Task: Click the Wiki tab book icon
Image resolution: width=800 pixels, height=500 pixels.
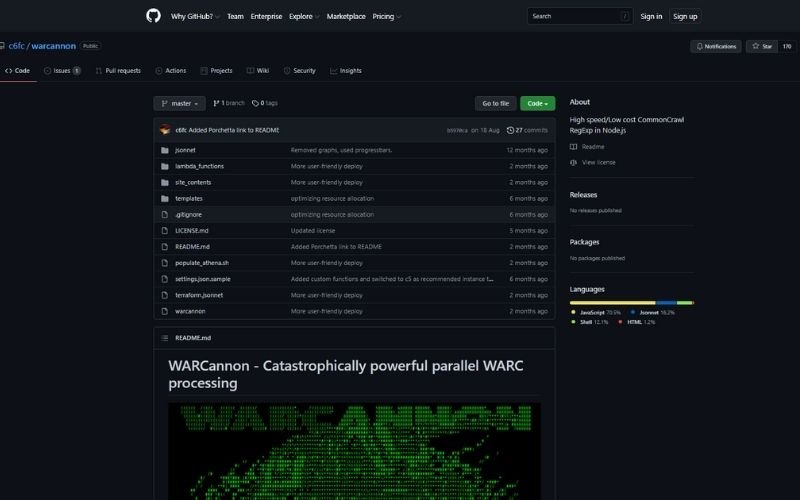Action: [250, 70]
